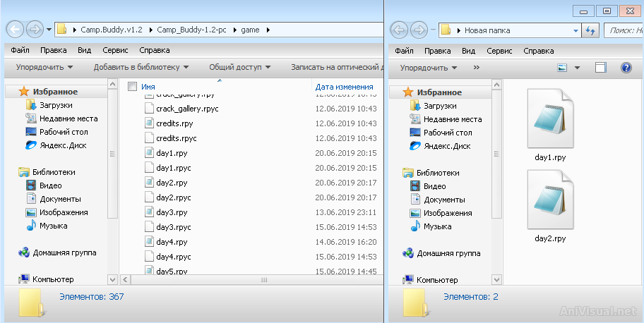Click the game breadcrumb segment
This screenshot has height=323, width=644.
tap(250, 30)
